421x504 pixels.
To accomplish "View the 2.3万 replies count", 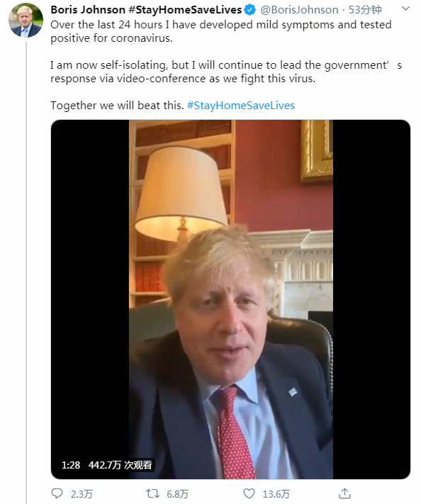I will click(x=82, y=493).
